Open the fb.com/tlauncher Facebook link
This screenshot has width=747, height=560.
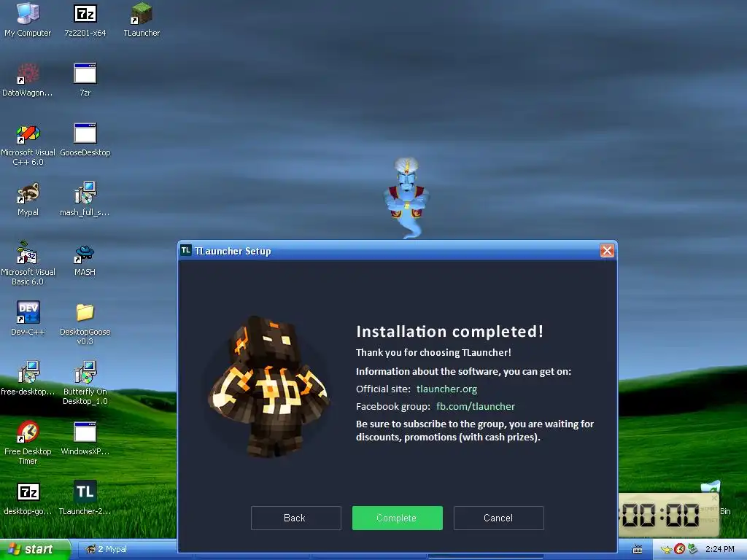tap(476, 407)
